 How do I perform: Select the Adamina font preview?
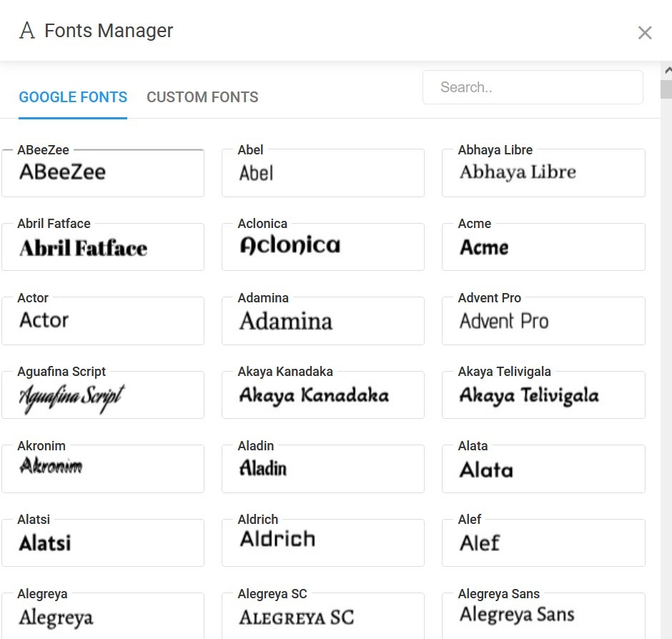coord(323,321)
